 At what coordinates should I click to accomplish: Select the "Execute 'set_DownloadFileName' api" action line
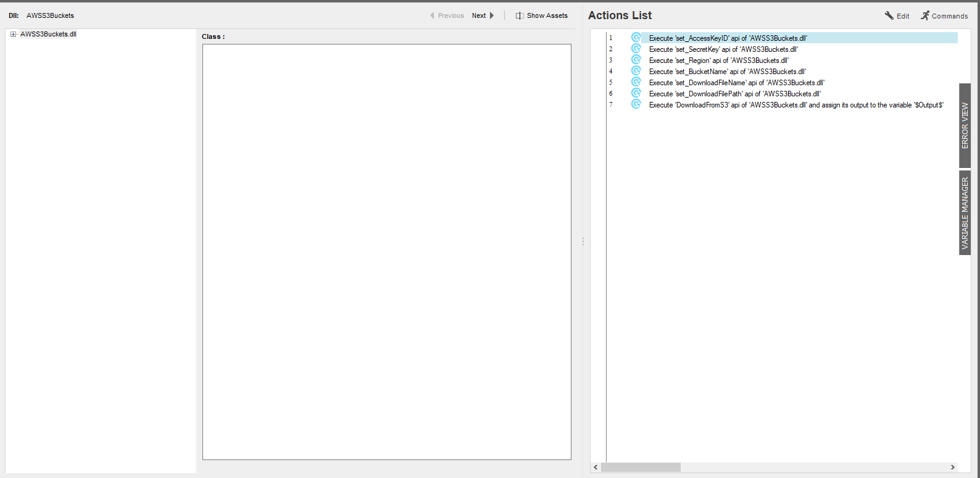tap(737, 83)
